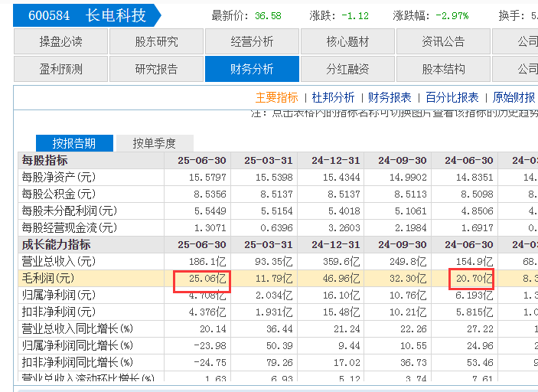This screenshot has height=392, width=538.
Task: Select the 财务分析 tab
Action: pyautogui.click(x=253, y=69)
